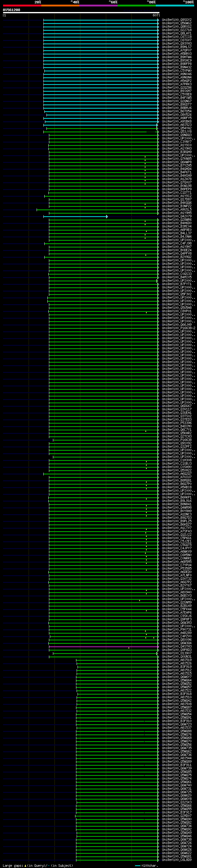Click the UniRef100_O80526 label
Image resolution: width=197 pixels, height=868 pixels.
pos(176,115)
